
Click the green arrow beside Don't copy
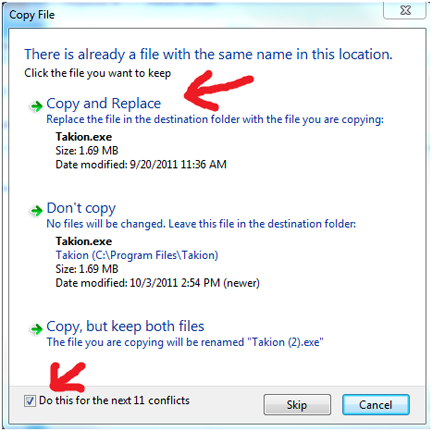(x=36, y=211)
